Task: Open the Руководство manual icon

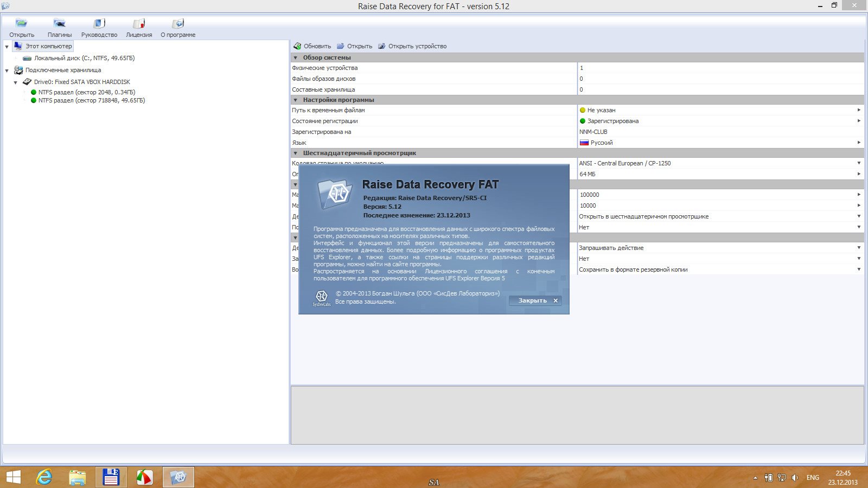Action: point(99,23)
